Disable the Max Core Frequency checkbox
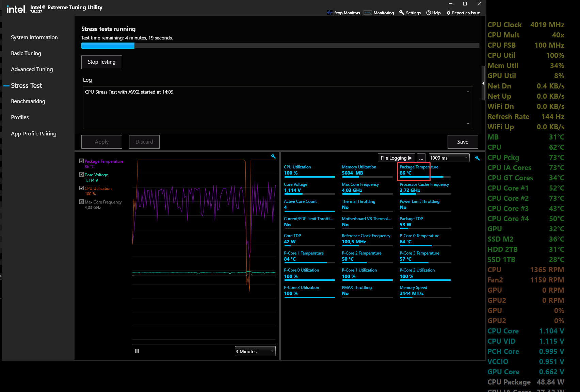Viewport: 580px width, 392px height. (x=81, y=202)
